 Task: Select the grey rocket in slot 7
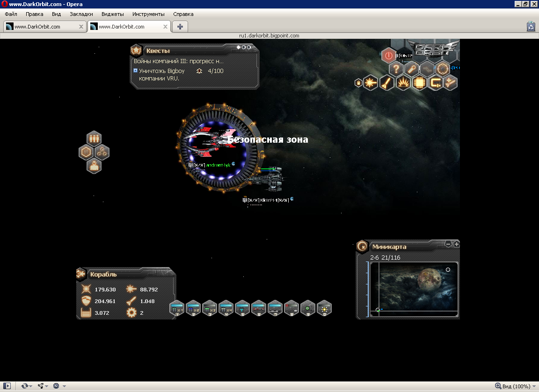[275, 308]
